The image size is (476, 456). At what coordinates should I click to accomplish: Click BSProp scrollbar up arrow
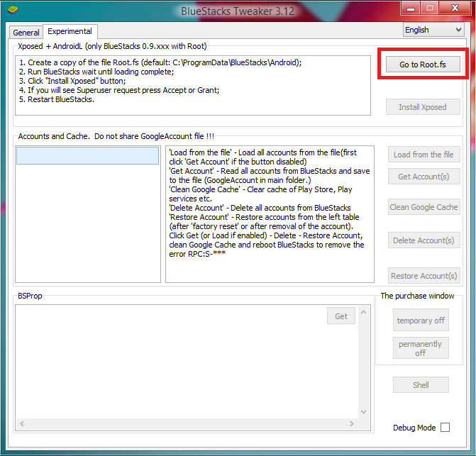coord(364,312)
